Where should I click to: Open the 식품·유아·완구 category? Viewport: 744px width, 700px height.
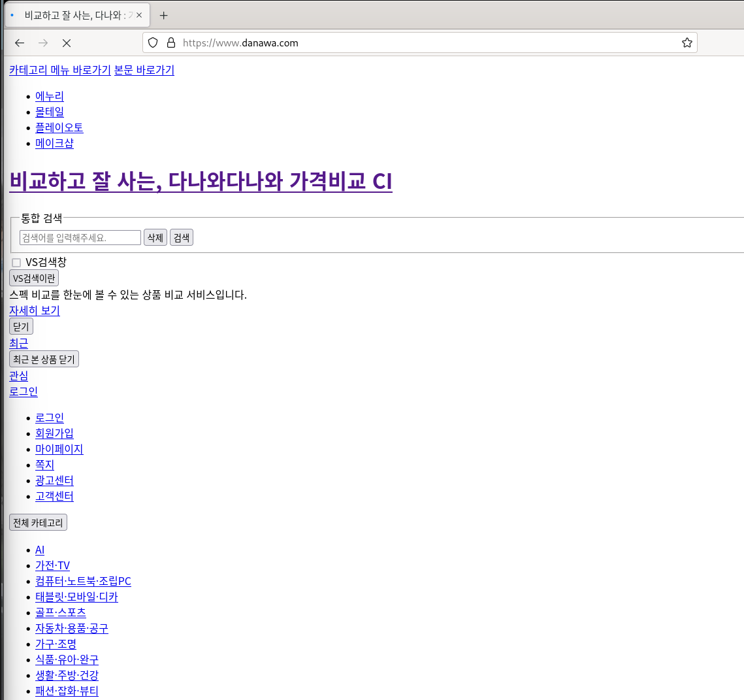[67, 659]
